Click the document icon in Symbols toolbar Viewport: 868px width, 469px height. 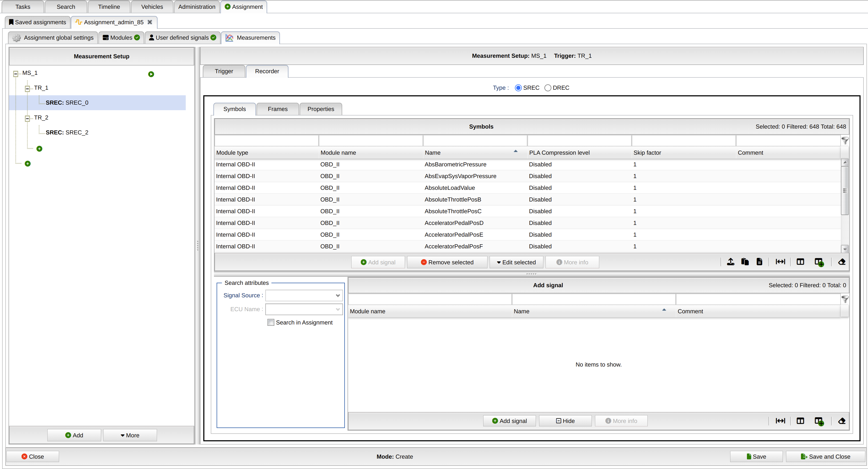(759, 262)
